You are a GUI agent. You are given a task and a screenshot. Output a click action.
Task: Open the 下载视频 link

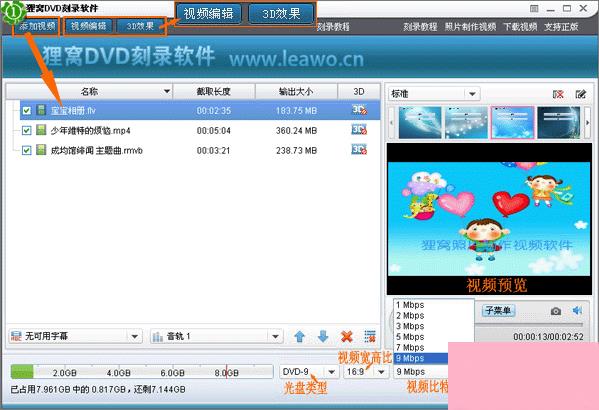(x=520, y=27)
